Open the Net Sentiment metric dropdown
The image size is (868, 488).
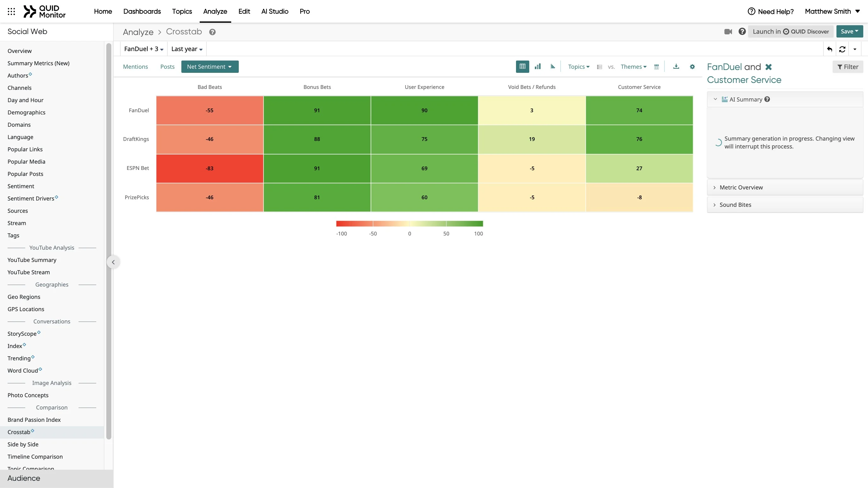click(209, 67)
